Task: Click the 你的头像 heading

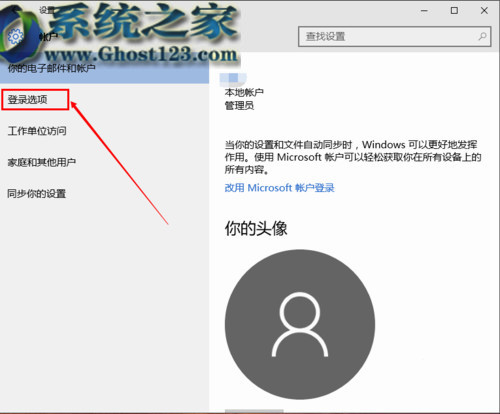Action: (x=256, y=229)
